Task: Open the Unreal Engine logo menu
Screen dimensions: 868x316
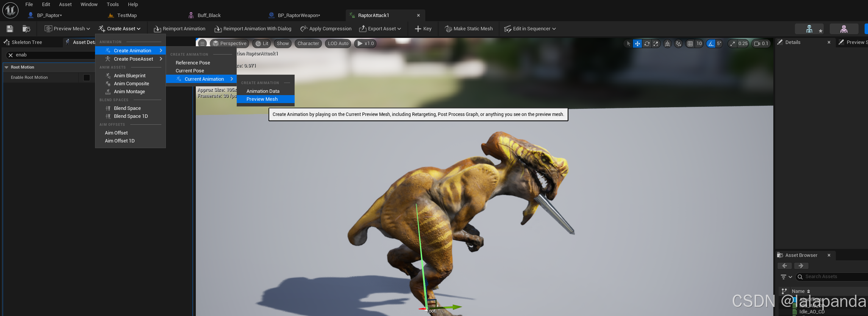Action: [10, 10]
